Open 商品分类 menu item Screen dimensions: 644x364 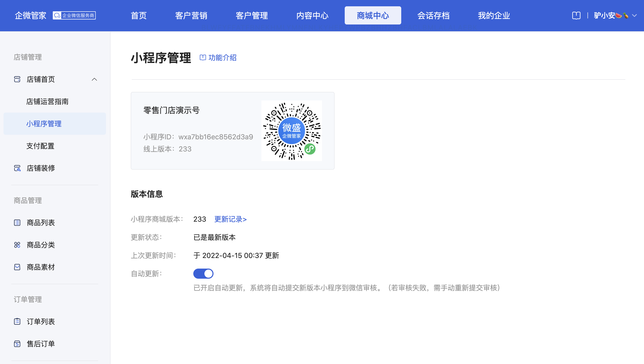point(41,245)
